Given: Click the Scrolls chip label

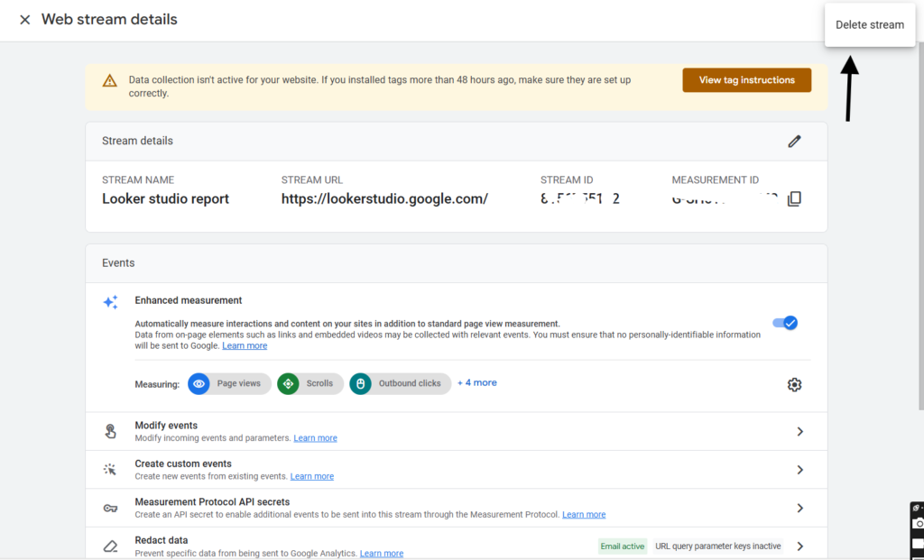Looking at the screenshot, I should [319, 383].
